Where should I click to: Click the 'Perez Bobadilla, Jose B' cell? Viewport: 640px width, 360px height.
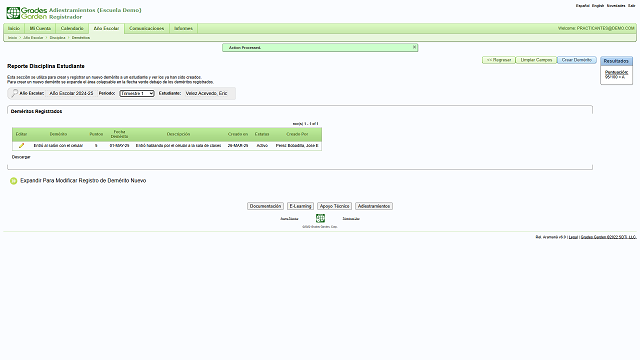(x=297, y=146)
